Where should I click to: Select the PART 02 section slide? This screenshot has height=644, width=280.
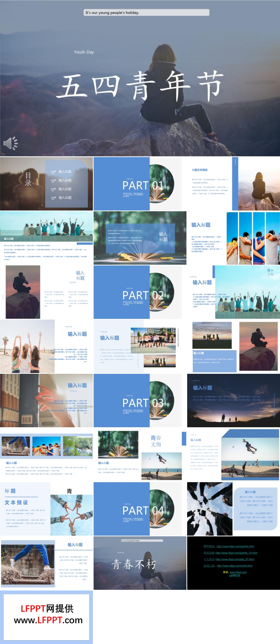[137, 292]
